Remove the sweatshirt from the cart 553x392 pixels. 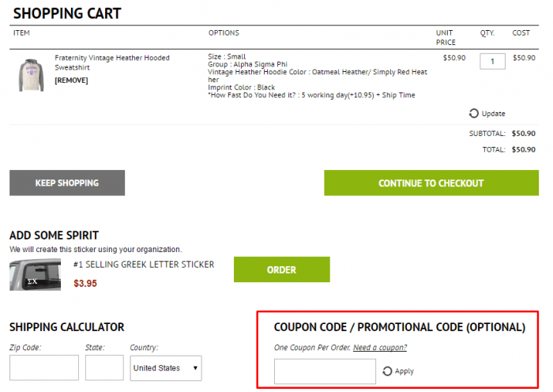[x=71, y=80]
